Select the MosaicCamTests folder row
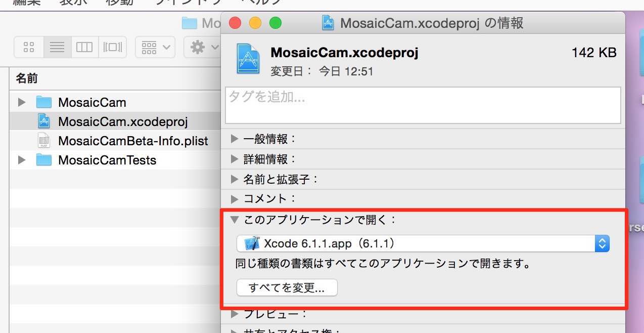Image resolution: width=644 pixels, height=333 pixels. point(115,160)
